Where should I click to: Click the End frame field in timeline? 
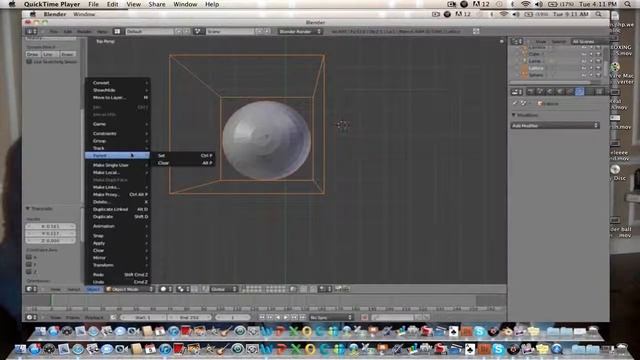(x=190, y=318)
